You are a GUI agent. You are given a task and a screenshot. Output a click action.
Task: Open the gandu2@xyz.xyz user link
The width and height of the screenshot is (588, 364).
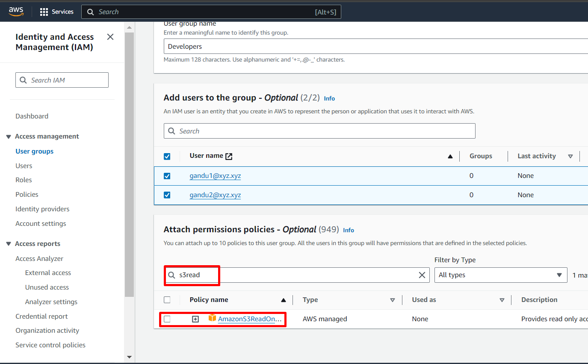[215, 195]
